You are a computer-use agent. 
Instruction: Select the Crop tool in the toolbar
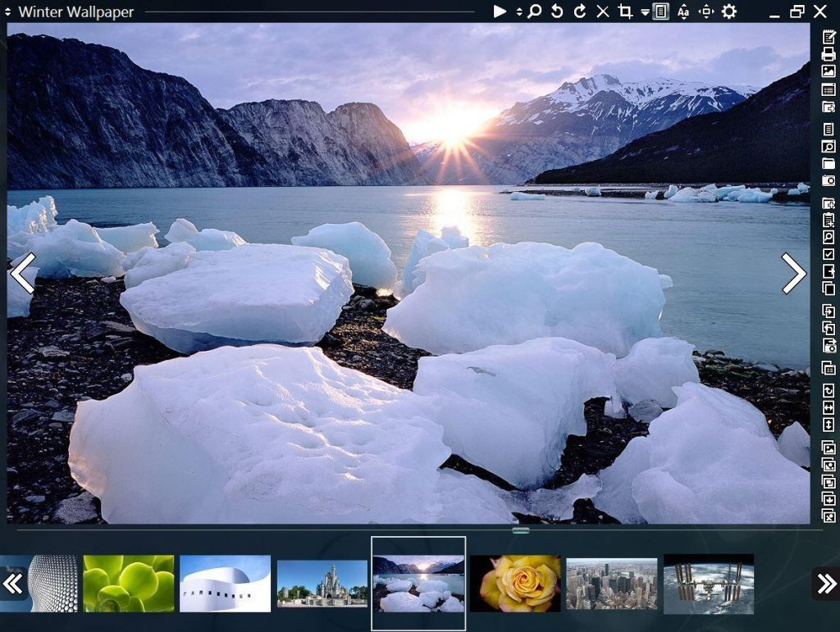point(626,12)
